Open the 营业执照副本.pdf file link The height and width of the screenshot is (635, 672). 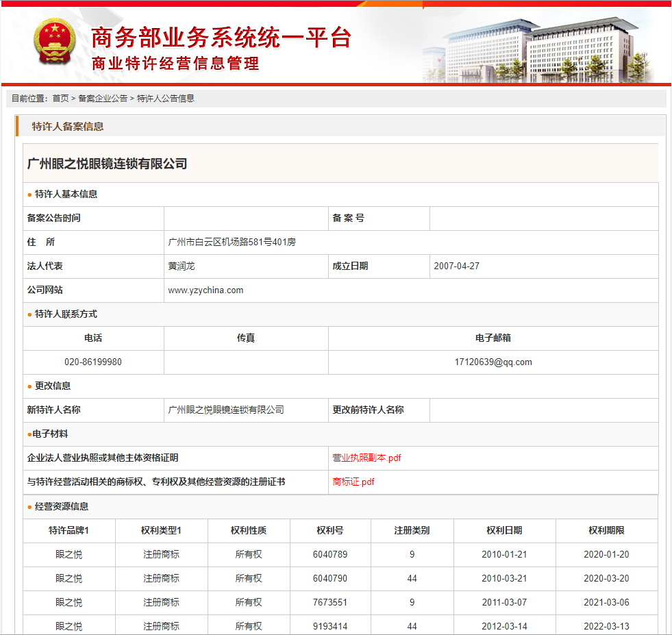pos(367,458)
